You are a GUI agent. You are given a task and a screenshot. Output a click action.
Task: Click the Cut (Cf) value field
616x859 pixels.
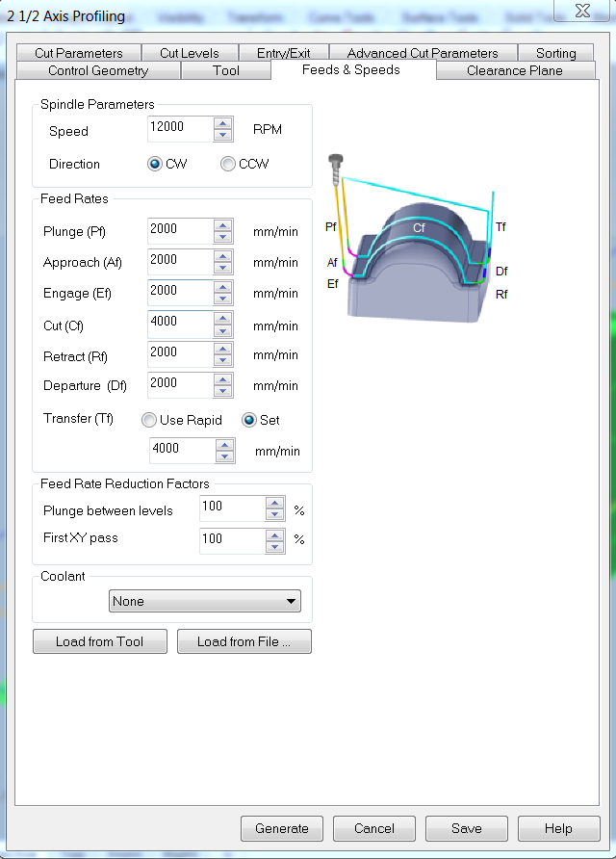181,324
